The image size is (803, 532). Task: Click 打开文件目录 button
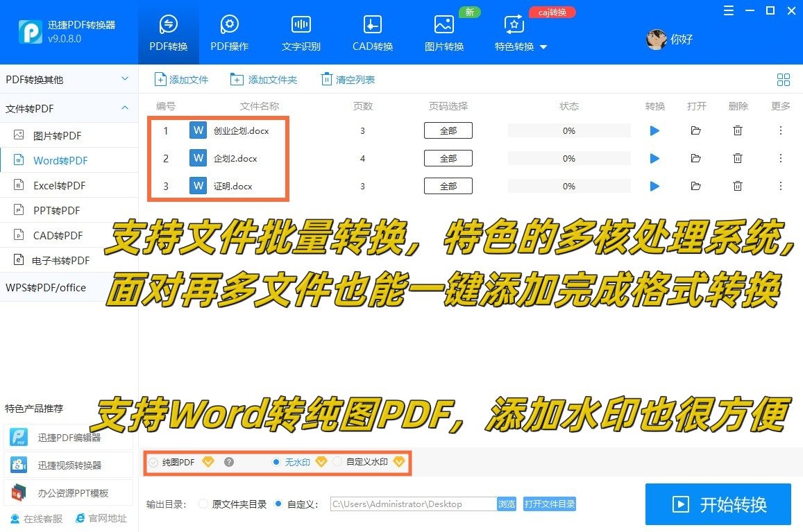[x=550, y=504]
